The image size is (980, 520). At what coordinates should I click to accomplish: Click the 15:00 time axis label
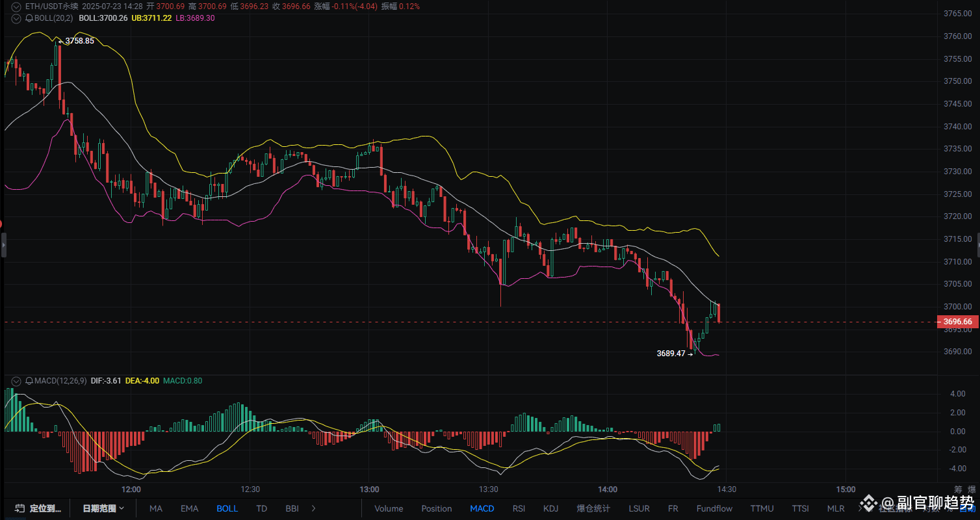[x=845, y=489]
